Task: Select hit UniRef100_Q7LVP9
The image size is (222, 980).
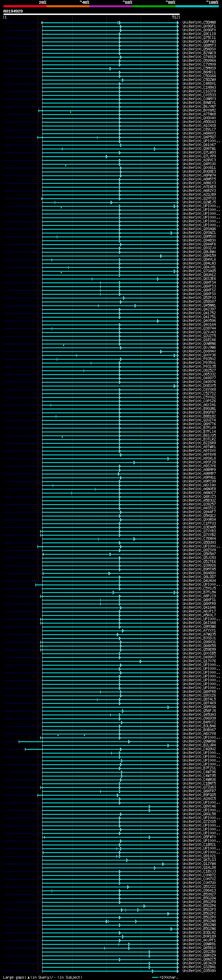Action: point(199,156)
